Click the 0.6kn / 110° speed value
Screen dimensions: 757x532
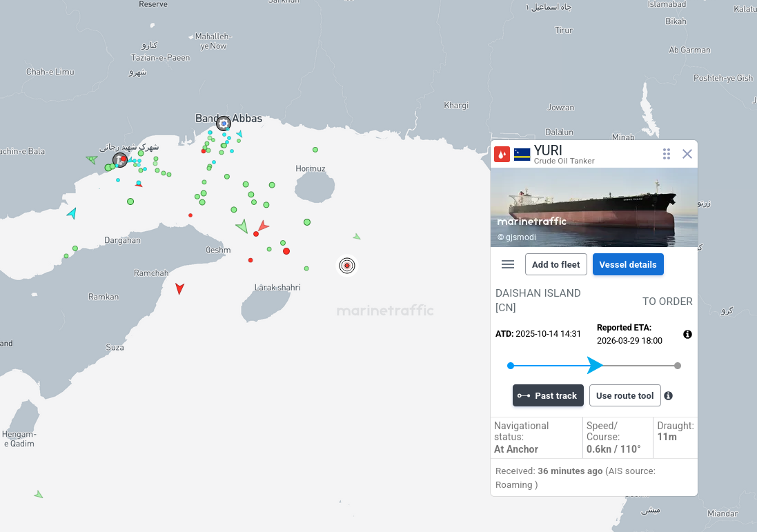pyautogui.click(x=613, y=449)
